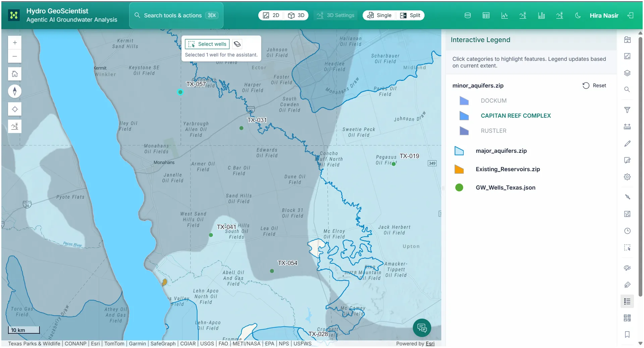The width and height of the screenshot is (644, 348).
Task: Click the TX-019 well point
Action: 394,164
